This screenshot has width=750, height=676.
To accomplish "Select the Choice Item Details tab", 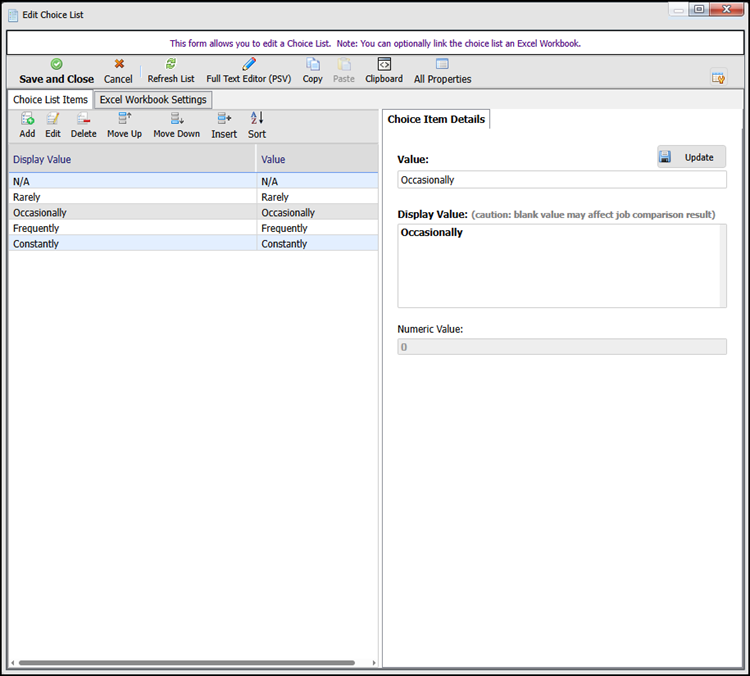I will (436, 119).
